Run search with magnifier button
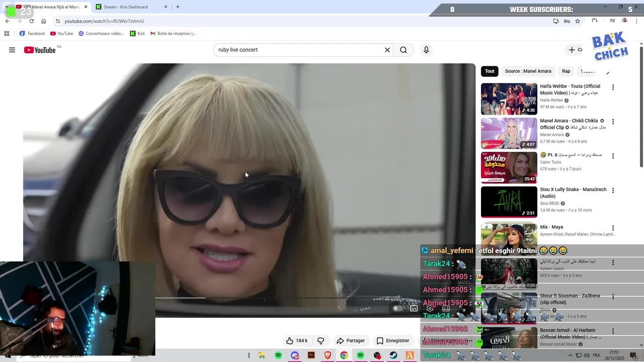Screen dimensions: 644x362 coord(404,50)
